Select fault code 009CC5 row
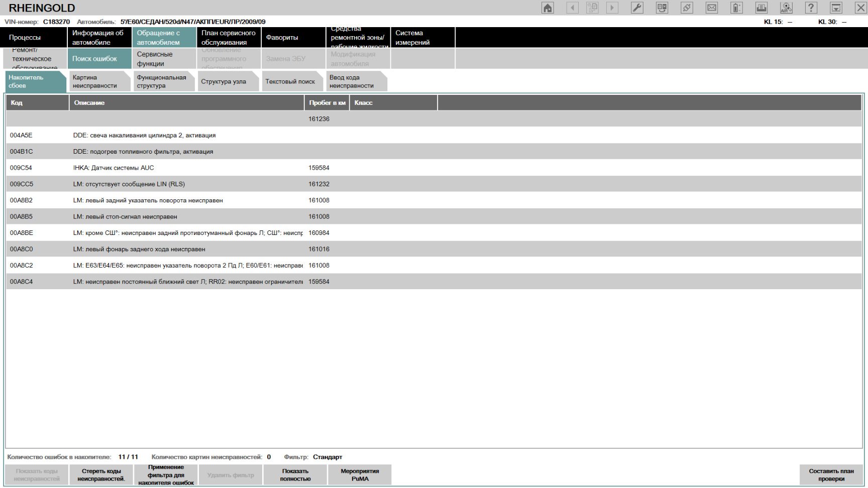This screenshot has height=488, width=868. coord(434,184)
